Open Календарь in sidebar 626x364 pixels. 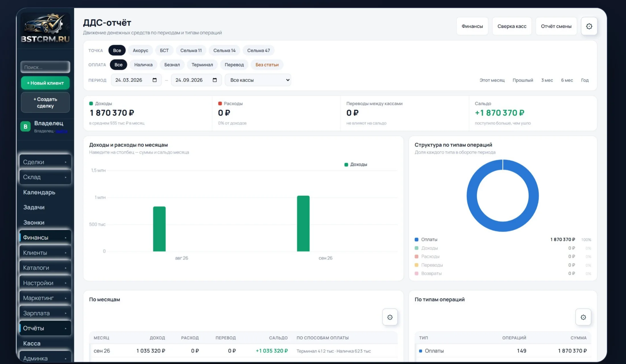39,192
